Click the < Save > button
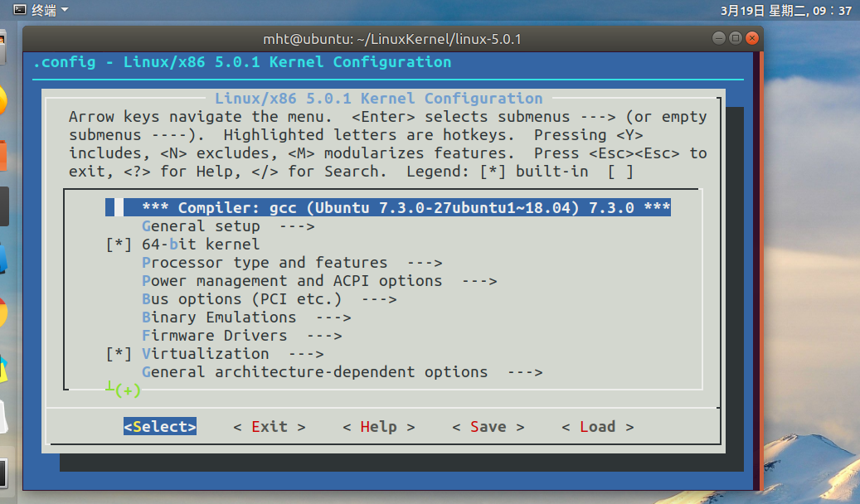This screenshot has height=504, width=860. pyautogui.click(x=488, y=427)
